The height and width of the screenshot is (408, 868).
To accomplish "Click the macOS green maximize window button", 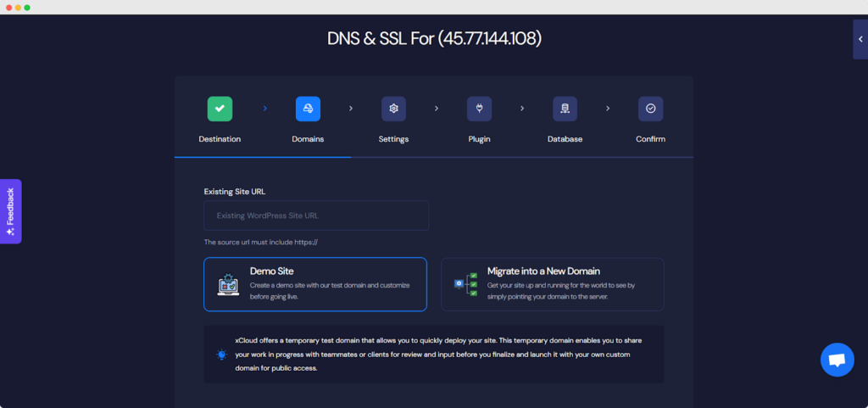I will (x=27, y=7).
